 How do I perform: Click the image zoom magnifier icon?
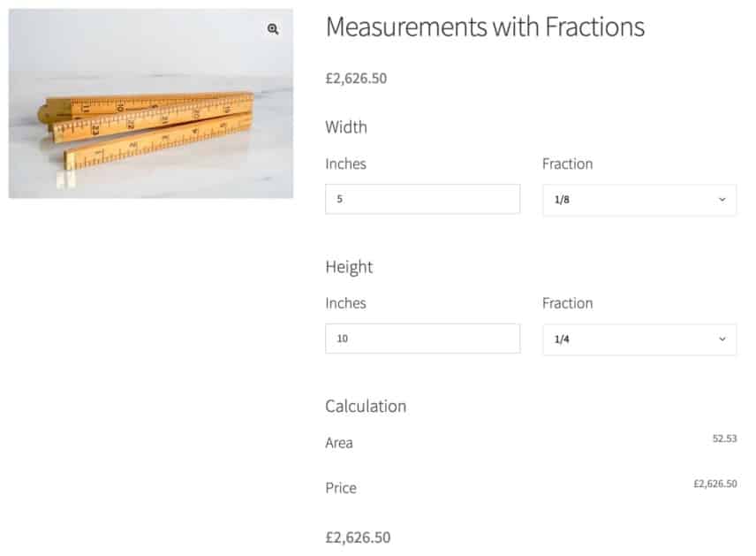[x=271, y=28]
